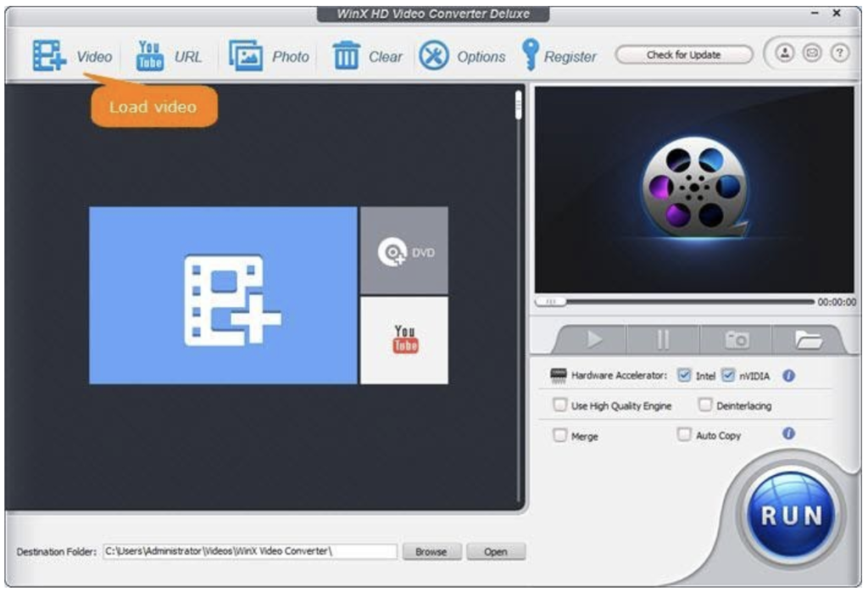Image resolution: width=868 pixels, height=592 pixels.
Task: Click the info icon next to Auto Copy
Action: pyautogui.click(x=789, y=433)
